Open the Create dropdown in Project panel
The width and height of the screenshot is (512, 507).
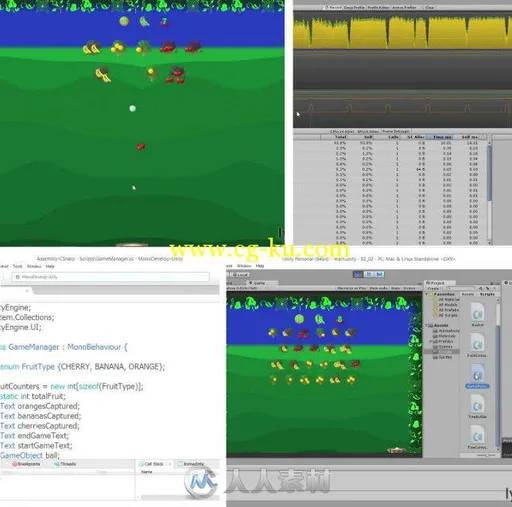tap(434, 288)
